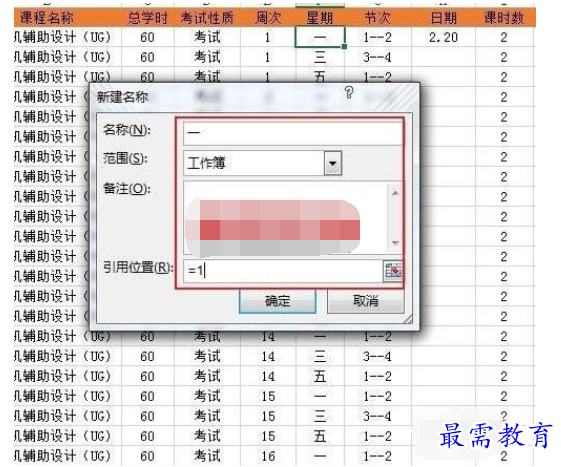This screenshot has width=561, height=467.
Task: Select 星期 cell 一 in week 16 row
Action: click(x=320, y=456)
